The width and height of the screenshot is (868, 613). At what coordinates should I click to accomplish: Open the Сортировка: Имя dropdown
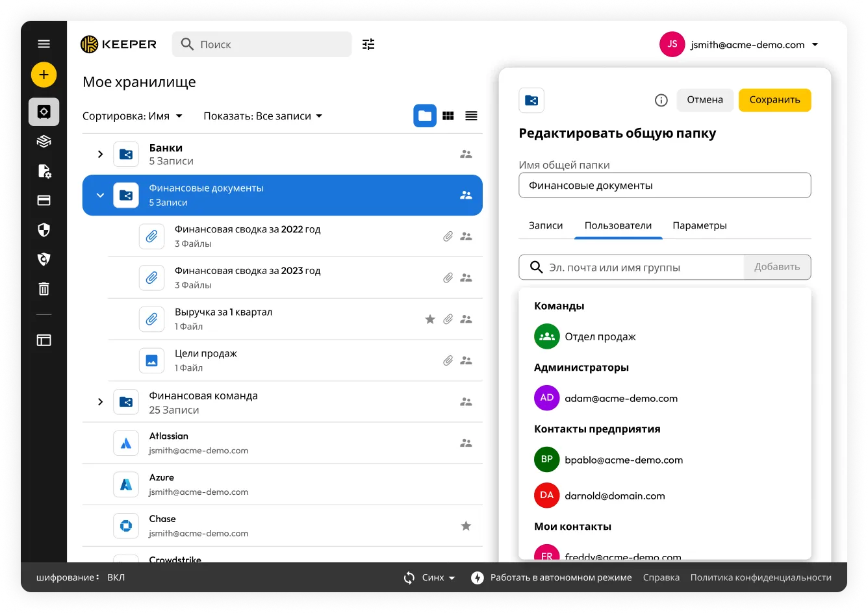tap(133, 116)
